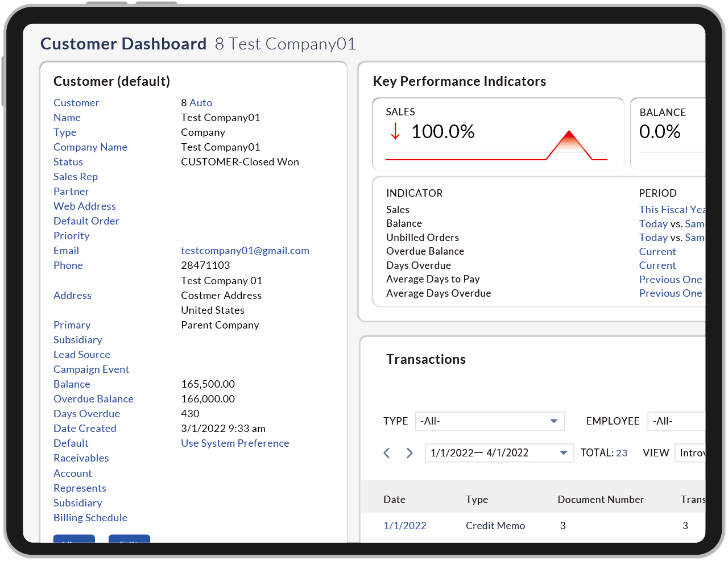This screenshot has width=728, height=561.
Task: Open the TYPE filter dropdown
Action: [x=490, y=421]
